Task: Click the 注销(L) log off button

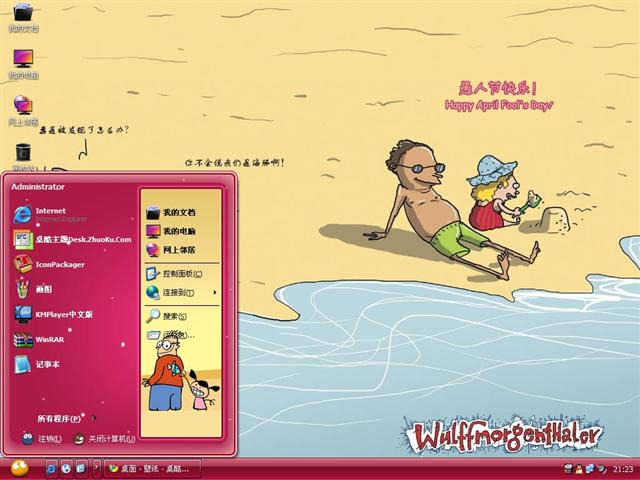Action: tap(42, 439)
